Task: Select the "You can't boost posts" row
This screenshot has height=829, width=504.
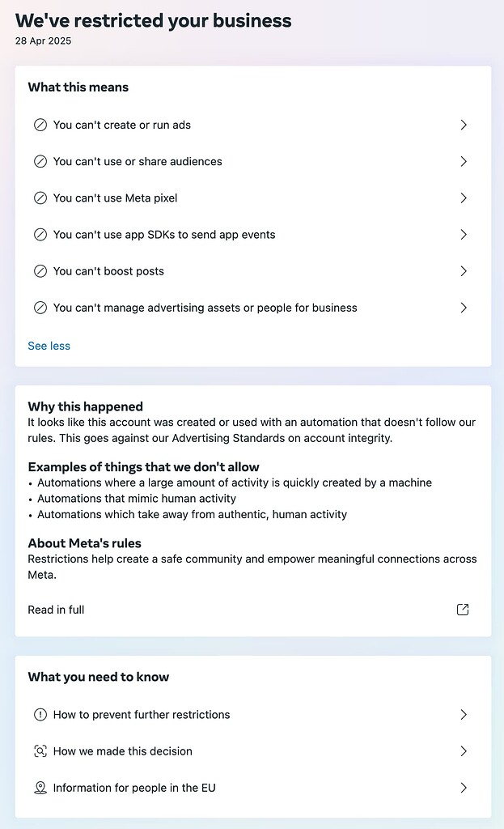Action: tap(243, 270)
